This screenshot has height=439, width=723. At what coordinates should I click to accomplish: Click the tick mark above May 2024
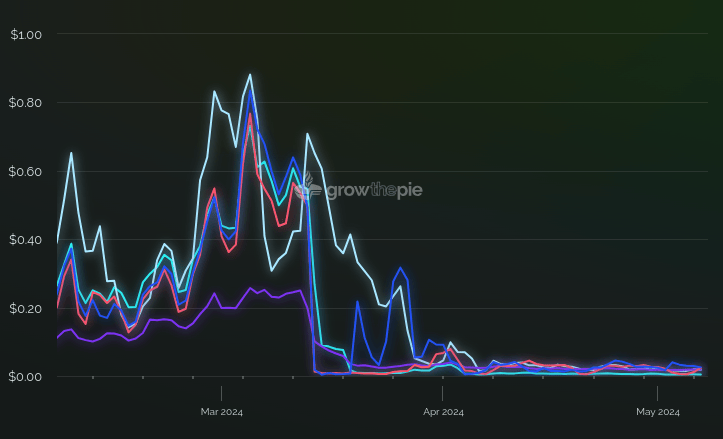pyautogui.click(x=658, y=392)
